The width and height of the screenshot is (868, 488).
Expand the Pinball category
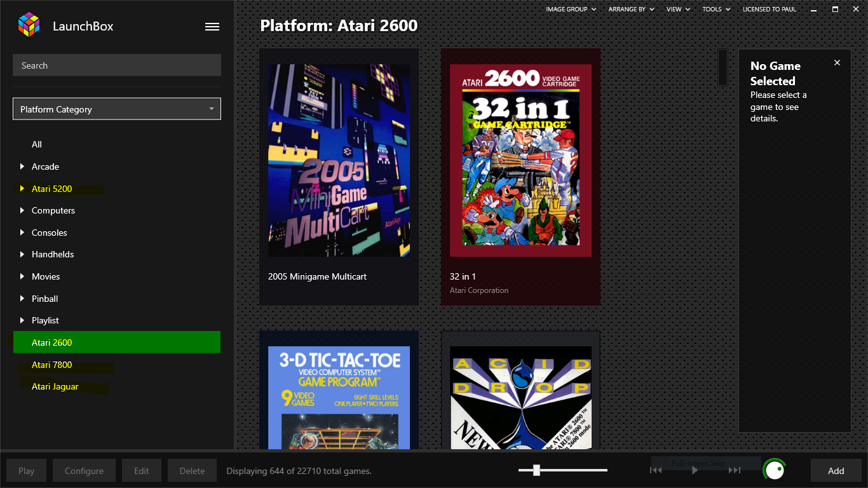pyautogui.click(x=22, y=299)
